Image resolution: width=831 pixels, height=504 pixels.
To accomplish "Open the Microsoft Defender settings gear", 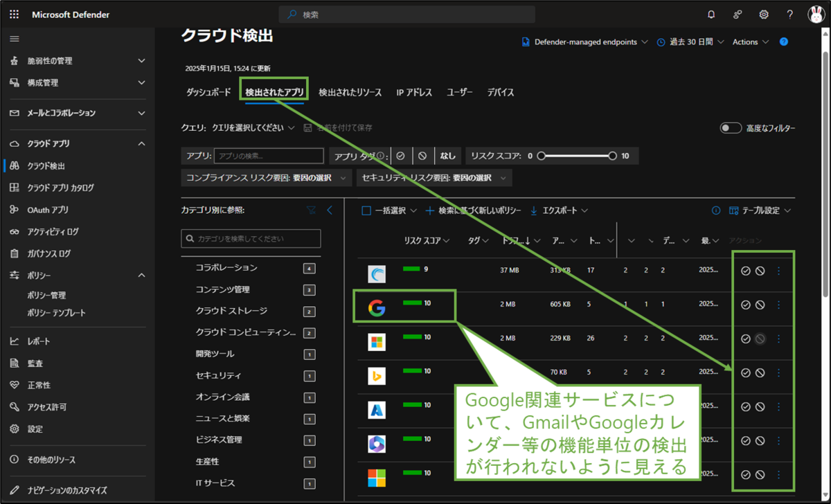I will click(763, 14).
